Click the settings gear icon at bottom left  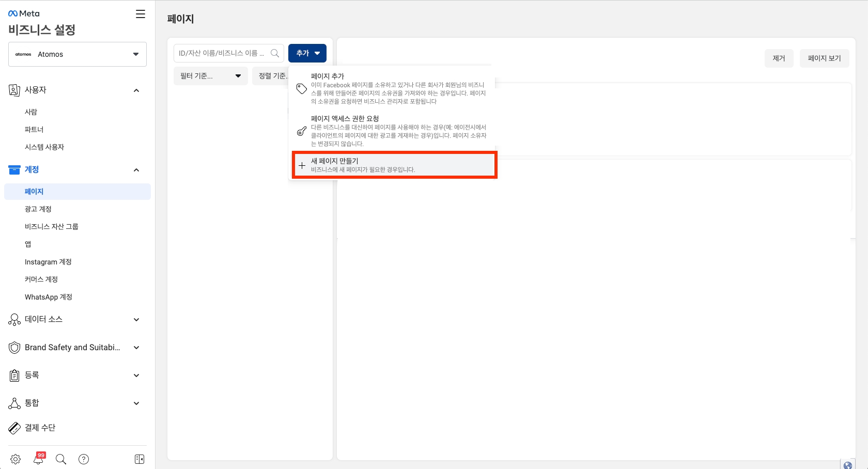point(16,459)
